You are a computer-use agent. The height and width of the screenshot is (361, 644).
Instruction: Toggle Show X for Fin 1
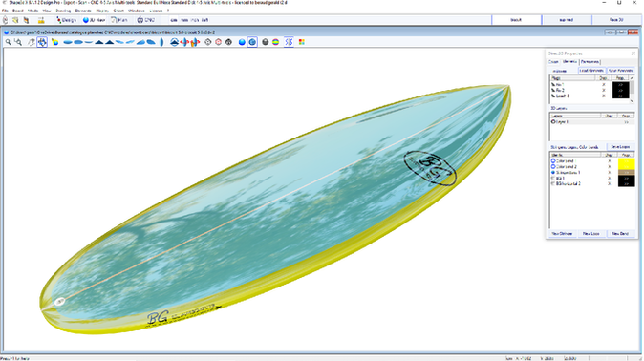click(x=603, y=85)
